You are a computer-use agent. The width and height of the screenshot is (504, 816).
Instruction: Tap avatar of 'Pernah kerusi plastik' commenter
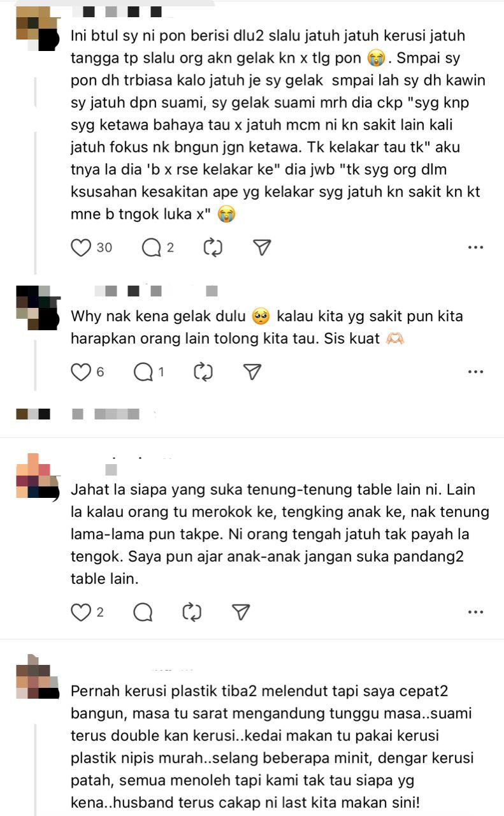tap(37, 676)
